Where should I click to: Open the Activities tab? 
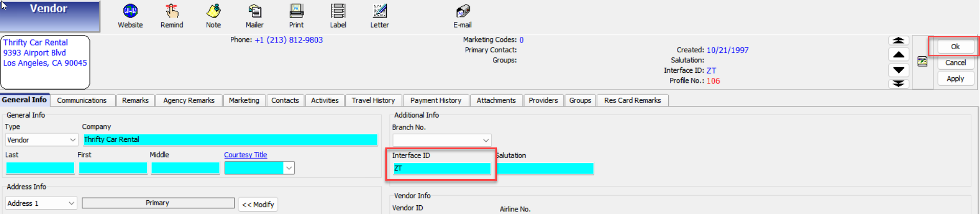pyautogui.click(x=325, y=100)
